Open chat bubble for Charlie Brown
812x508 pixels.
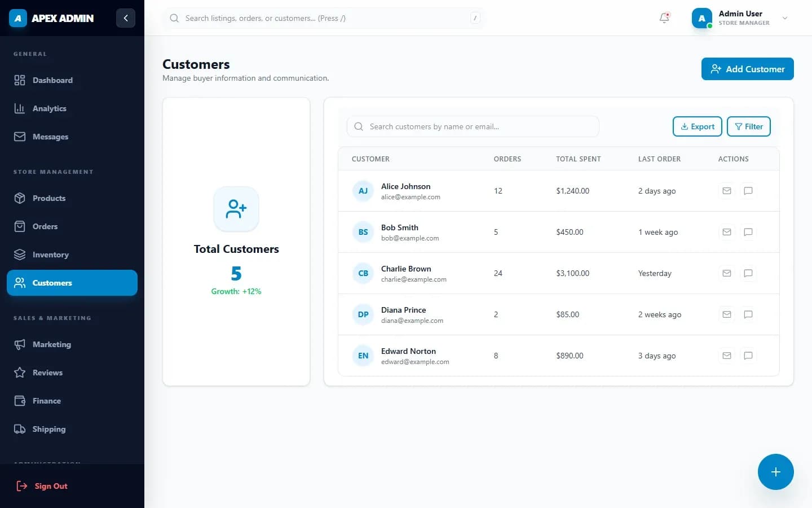[748, 273]
